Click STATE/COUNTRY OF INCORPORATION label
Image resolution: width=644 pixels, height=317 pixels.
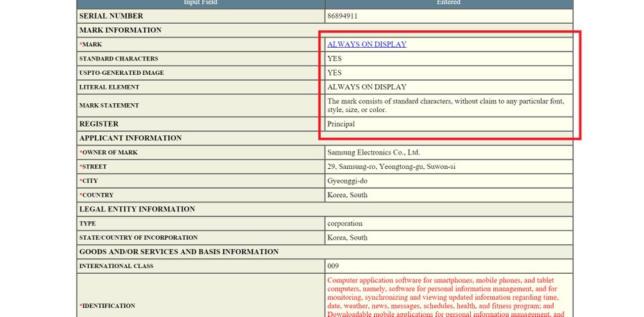pos(138,238)
